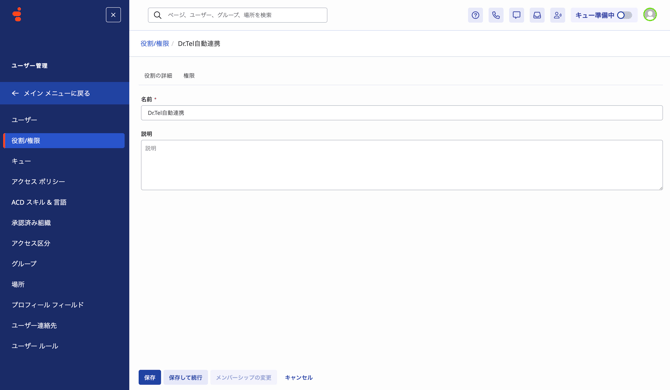This screenshot has height=390, width=670.
Task: Open the phone calls icon
Action: click(496, 15)
